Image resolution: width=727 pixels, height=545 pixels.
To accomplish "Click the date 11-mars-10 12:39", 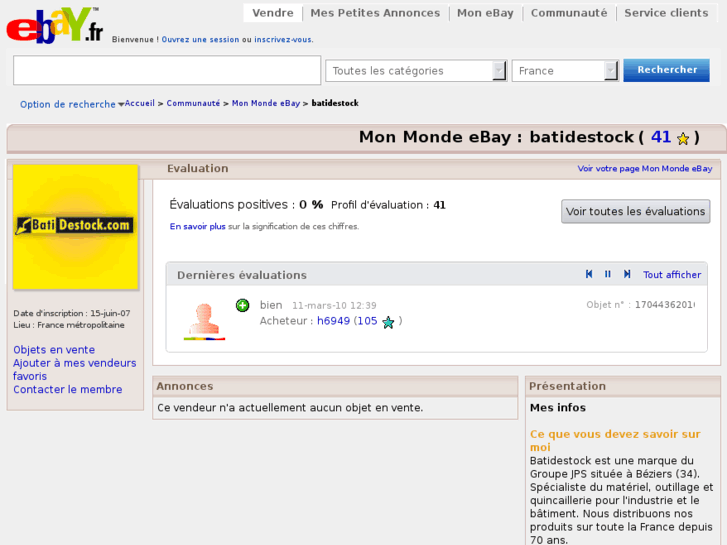I will click(334, 306).
